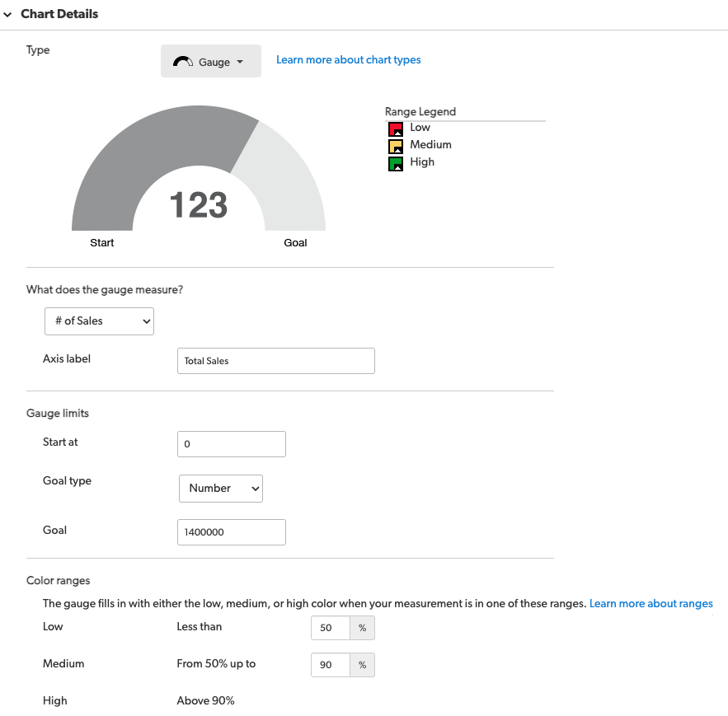Open the Goal type Number dropdown

pos(221,488)
